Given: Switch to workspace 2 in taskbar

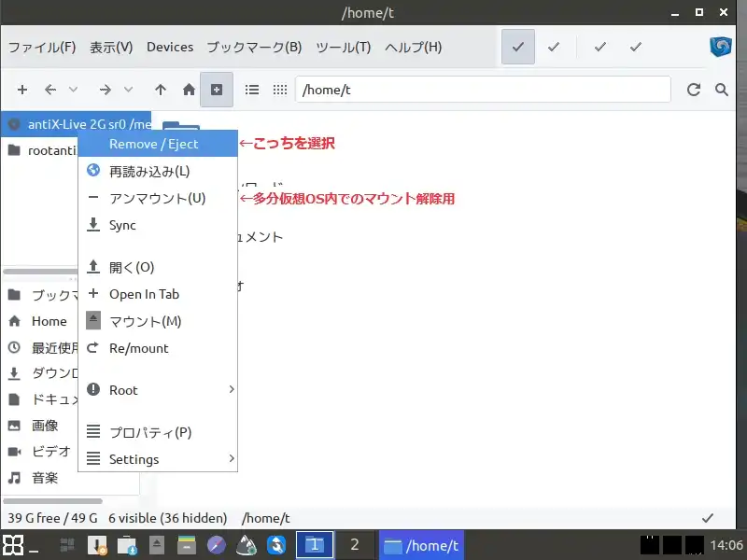Looking at the screenshot, I should point(354,545).
